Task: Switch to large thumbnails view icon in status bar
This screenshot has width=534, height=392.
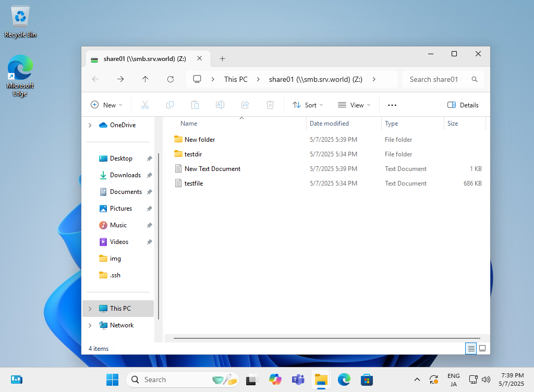Action: pos(482,348)
